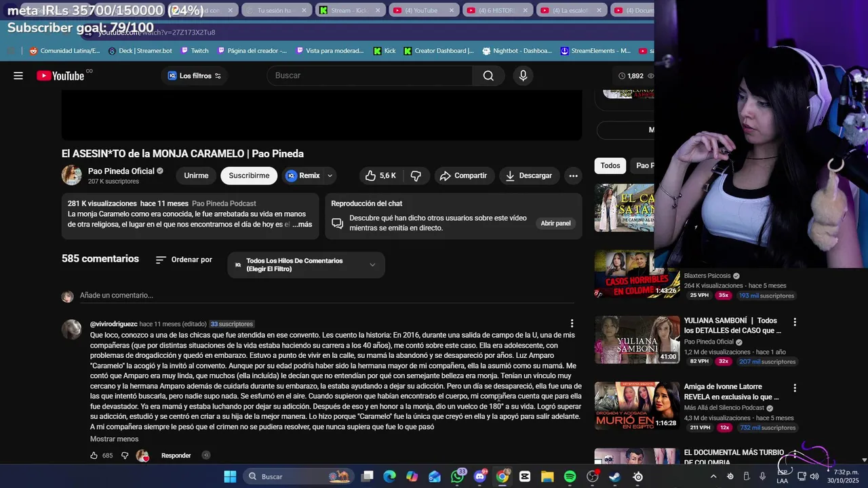Open the Nightbot - Dashboa... bookmark
The image size is (868, 488).
click(517, 51)
